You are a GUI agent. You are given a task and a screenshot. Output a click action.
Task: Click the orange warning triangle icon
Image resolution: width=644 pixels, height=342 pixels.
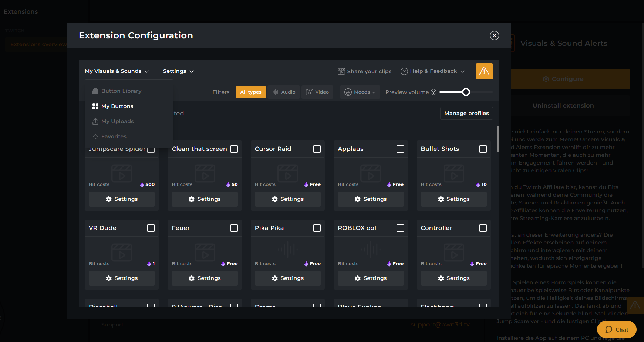coord(484,71)
